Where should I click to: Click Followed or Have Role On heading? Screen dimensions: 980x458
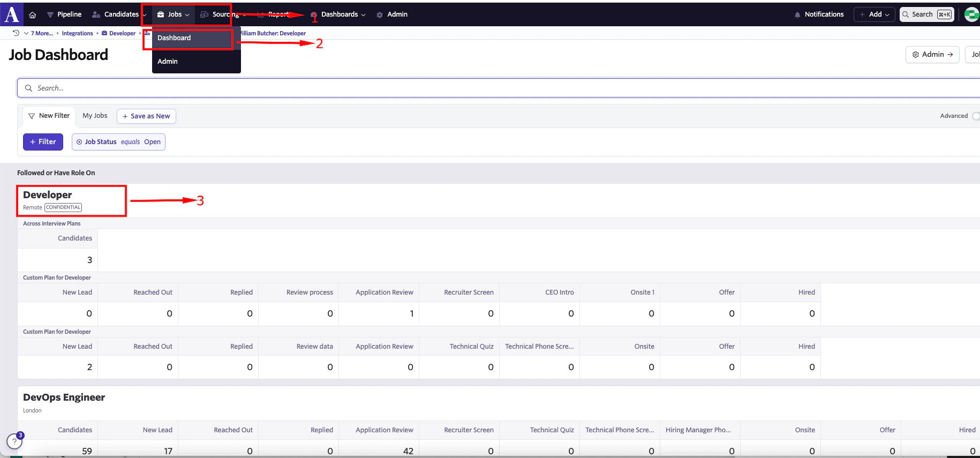[x=56, y=173]
